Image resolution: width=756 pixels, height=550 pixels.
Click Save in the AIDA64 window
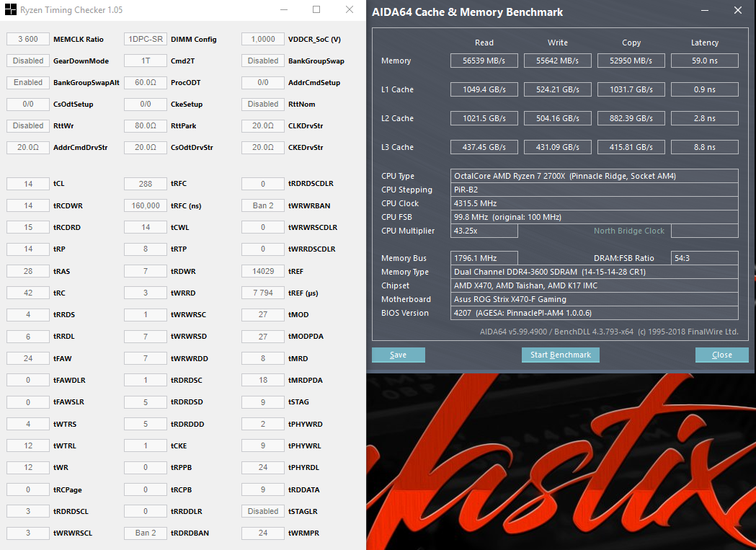399,355
